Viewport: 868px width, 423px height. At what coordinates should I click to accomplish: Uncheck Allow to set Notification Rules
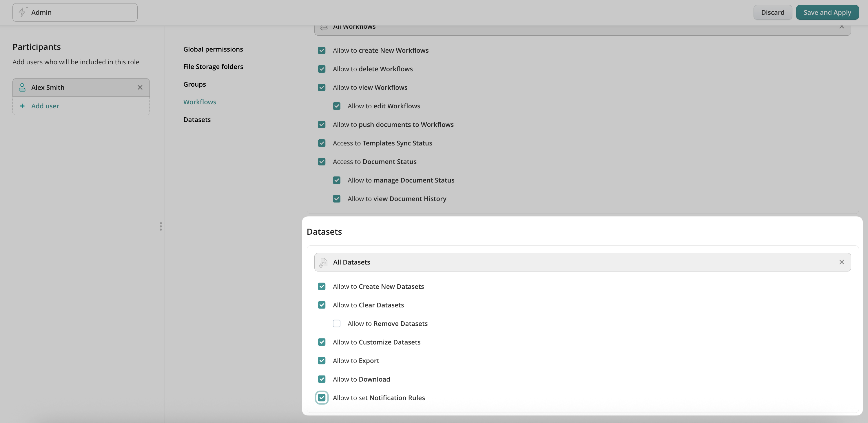322,398
